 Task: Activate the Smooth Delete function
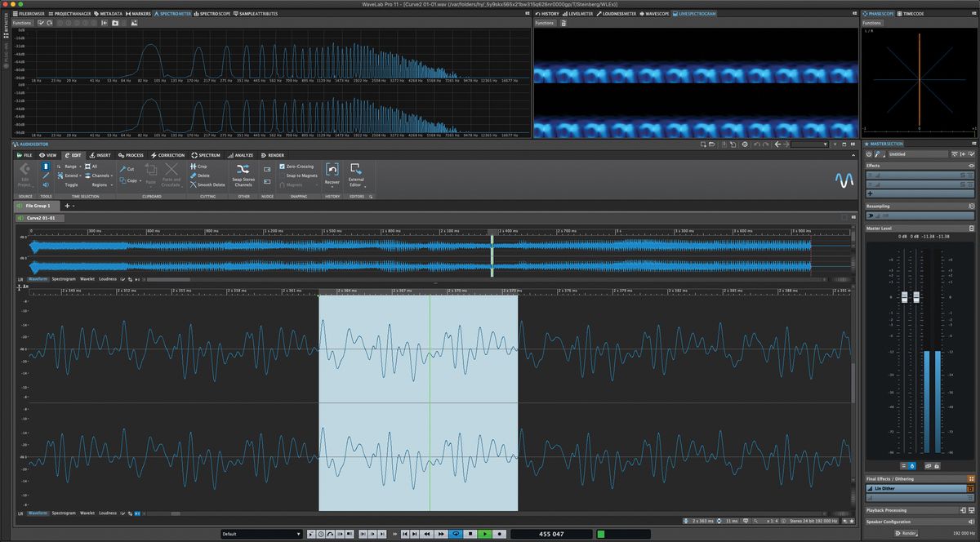point(212,184)
